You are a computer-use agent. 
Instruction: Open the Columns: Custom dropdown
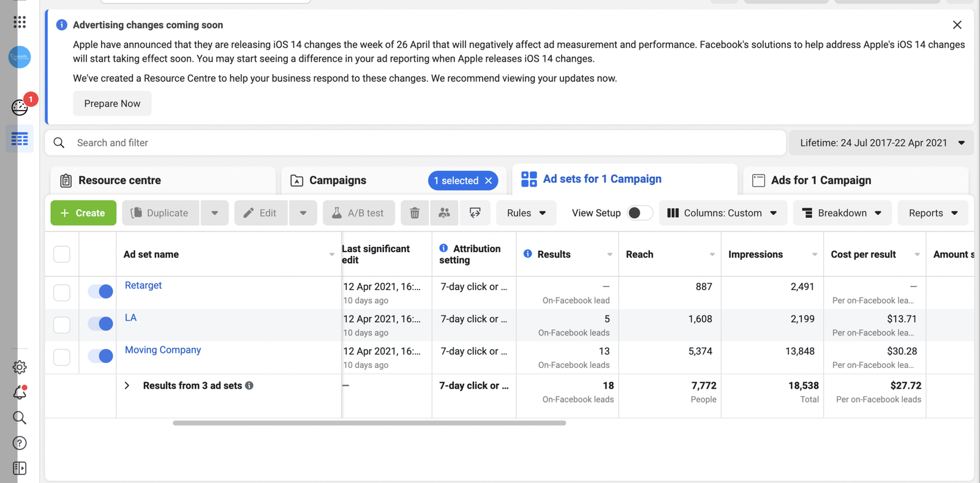[x=723, y=213]
